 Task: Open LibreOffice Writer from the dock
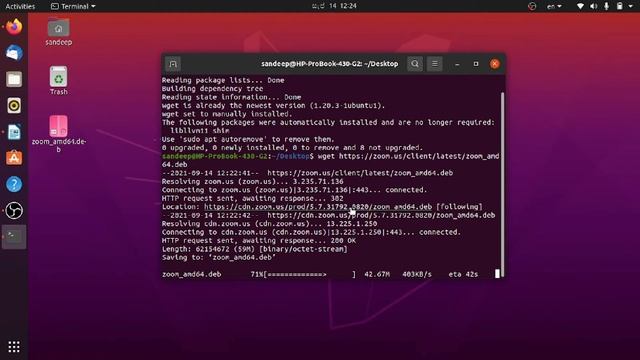tap(14, 132)
